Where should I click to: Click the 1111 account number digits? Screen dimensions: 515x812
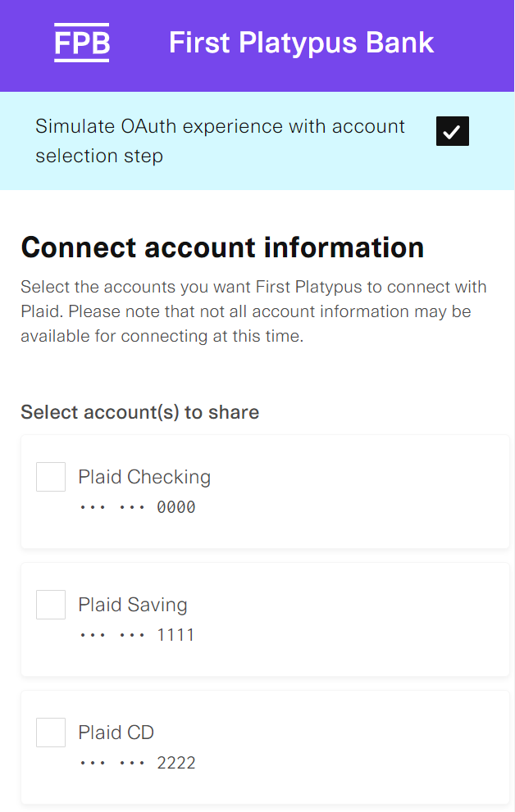pos(176,636)
